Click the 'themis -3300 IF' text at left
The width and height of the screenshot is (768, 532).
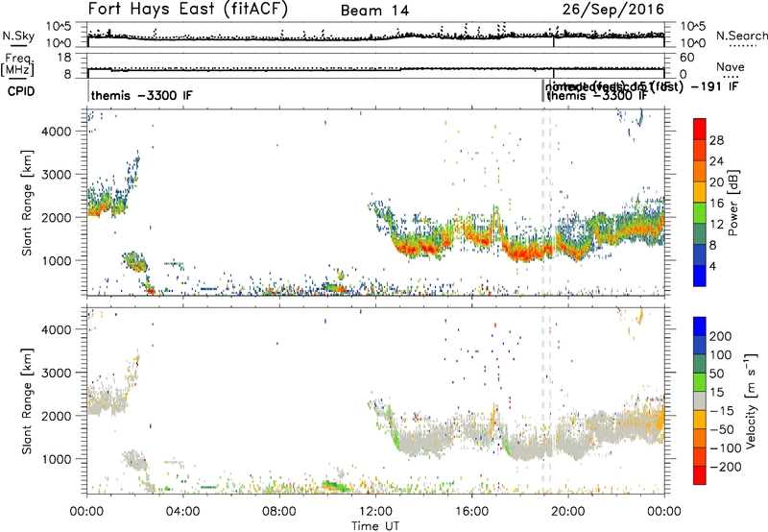pyautogui.click(x=141, y=95)
